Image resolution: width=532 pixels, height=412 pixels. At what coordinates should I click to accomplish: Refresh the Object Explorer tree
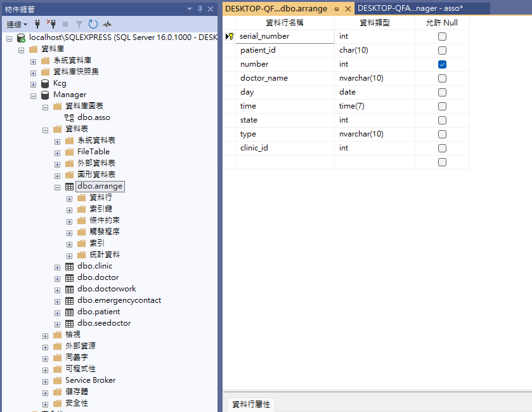93,24
